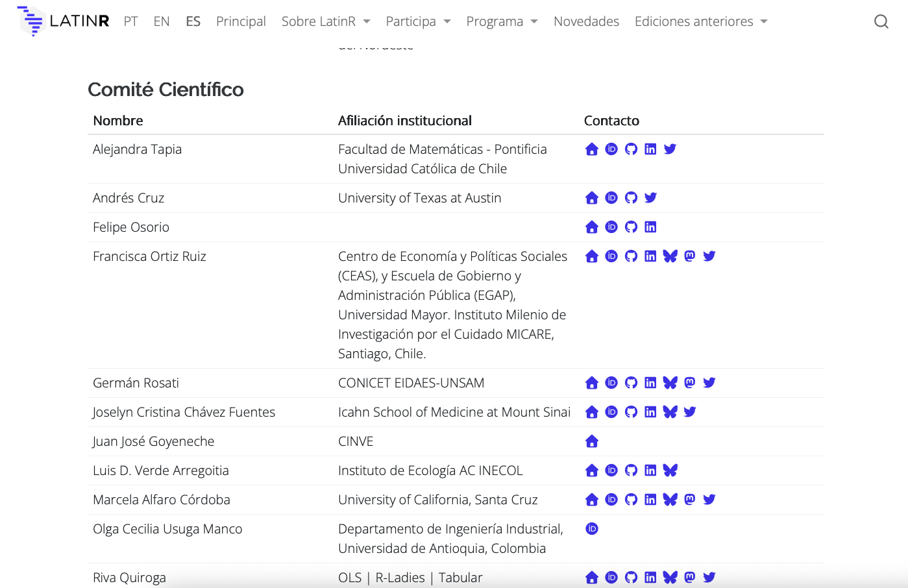The width and height of the screenshot is (908, 588).
Task: Go to the Novedades page
Action: [x=586, y=21]
